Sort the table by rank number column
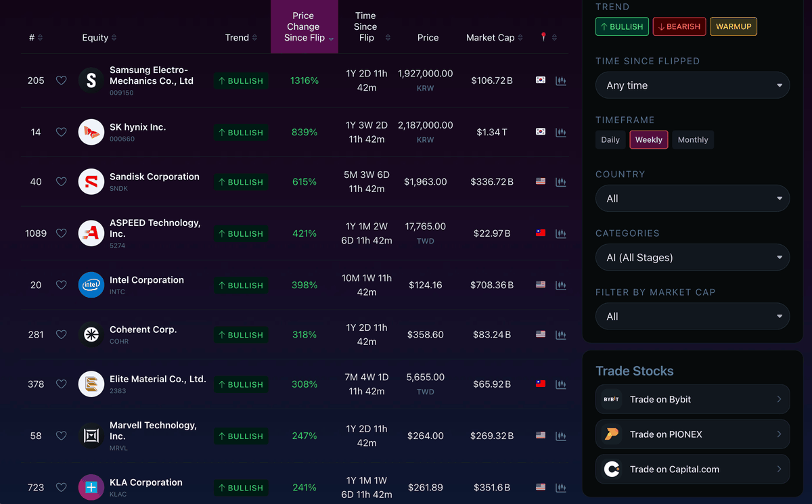Image resolution: width=812 pixels, height=504 pixels. click(x=36, y=37)
